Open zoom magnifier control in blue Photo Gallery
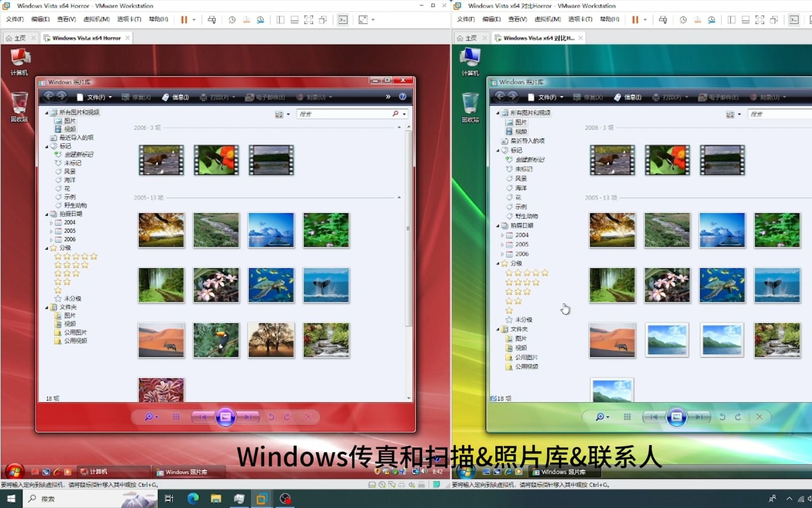Image resolution: width=812 pixels, height=508 pixels. [601, 417]
